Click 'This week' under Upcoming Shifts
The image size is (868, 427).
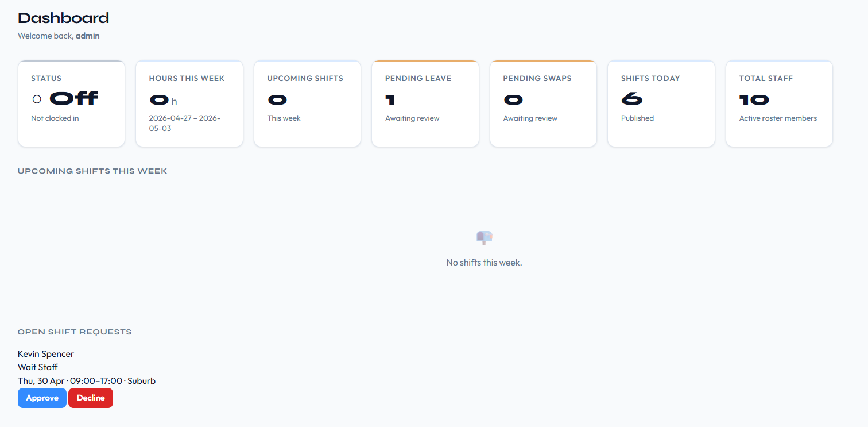(x=284, y=118)
